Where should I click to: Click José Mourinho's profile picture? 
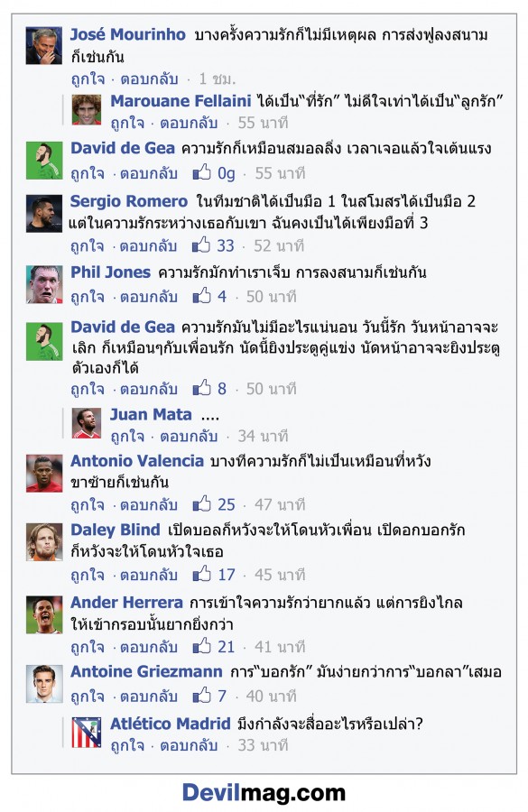click(44, 45)
